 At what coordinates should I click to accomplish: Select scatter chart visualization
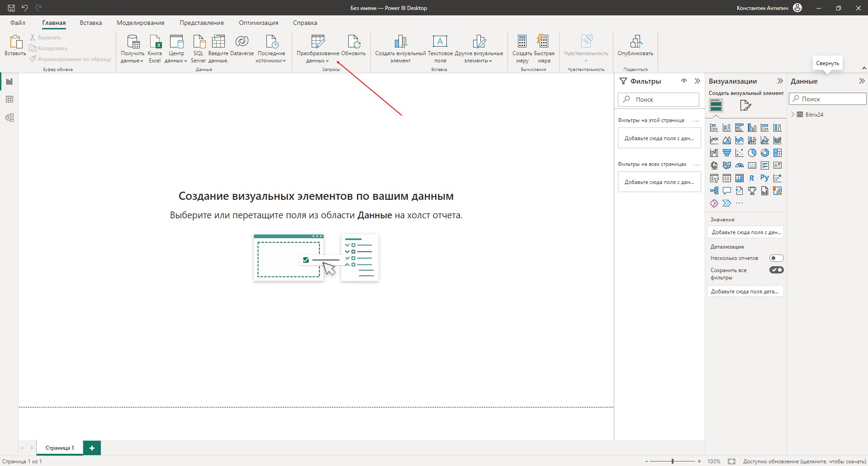740,153
